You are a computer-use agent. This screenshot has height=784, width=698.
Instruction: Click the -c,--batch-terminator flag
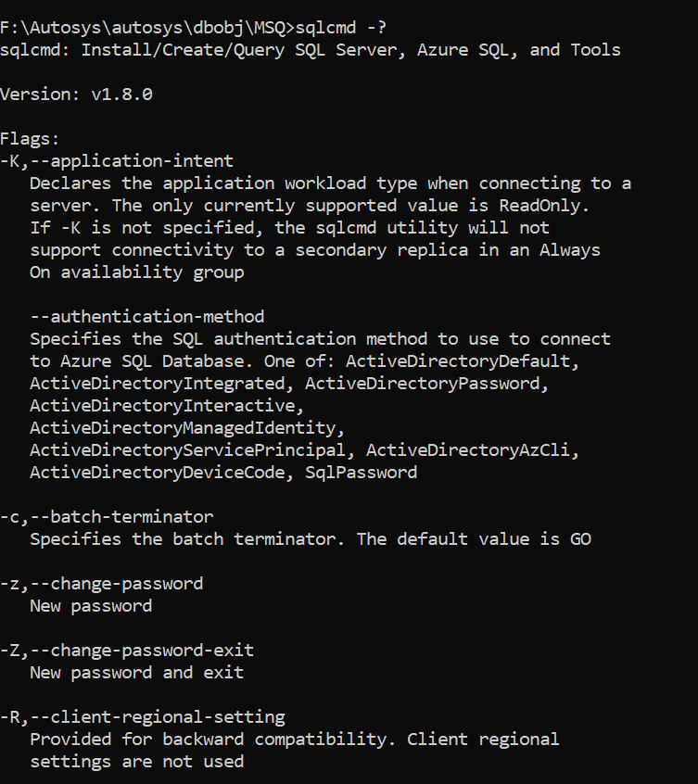107,517
